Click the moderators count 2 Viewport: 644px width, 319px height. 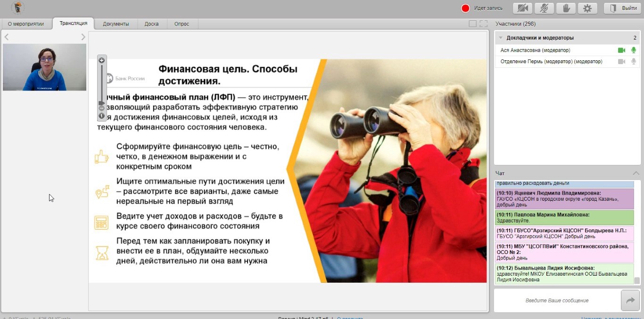pos(635,38)
